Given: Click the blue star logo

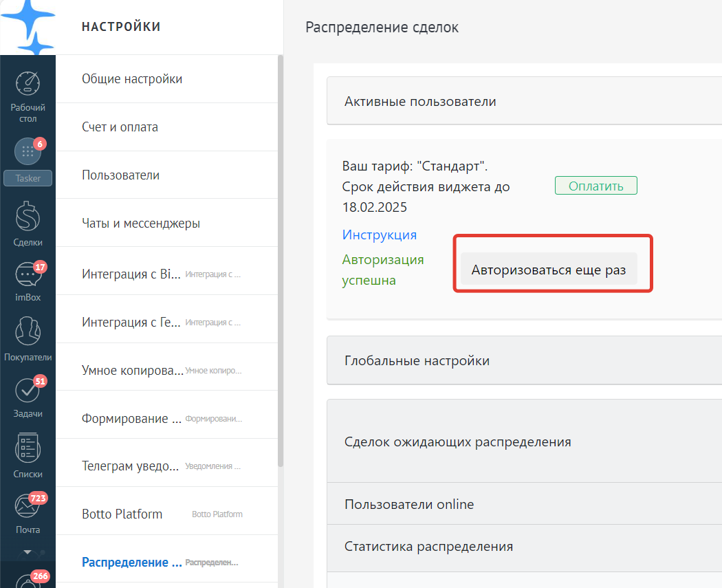Looking at the screenshot, I should [29, 27].
